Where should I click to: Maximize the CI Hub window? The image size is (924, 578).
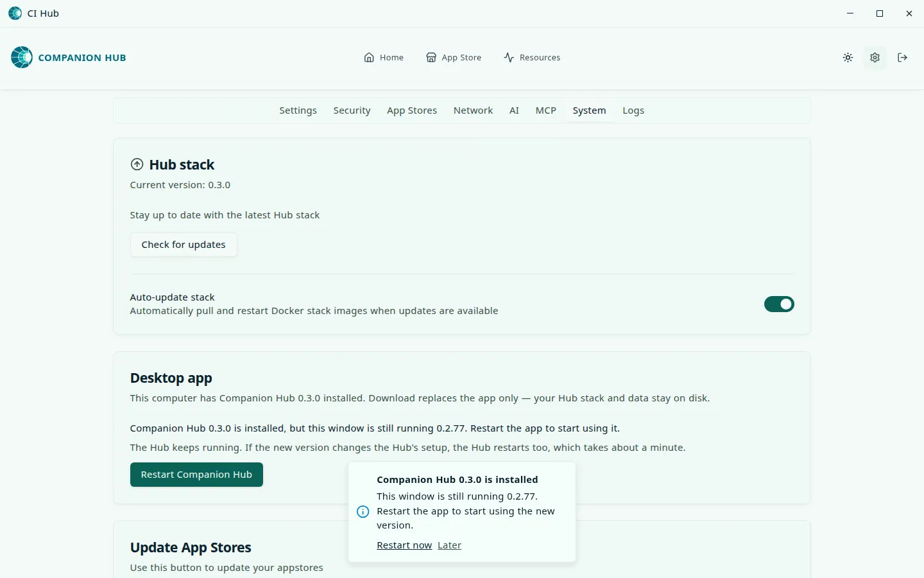[880, 13]
